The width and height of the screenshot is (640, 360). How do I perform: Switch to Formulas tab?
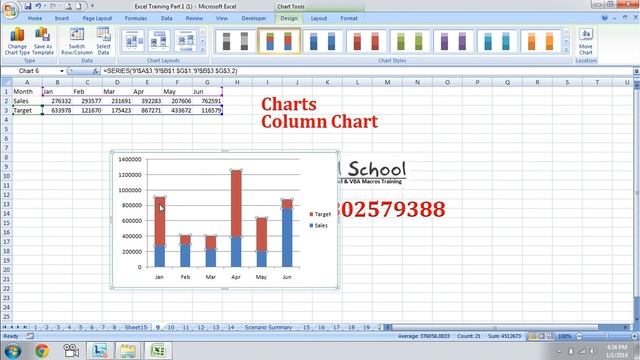tap(136, 18)
